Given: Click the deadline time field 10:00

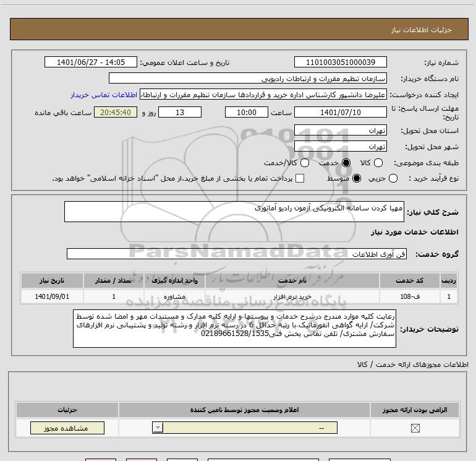Looking at the screenshot, I should (x=247, y=112).
